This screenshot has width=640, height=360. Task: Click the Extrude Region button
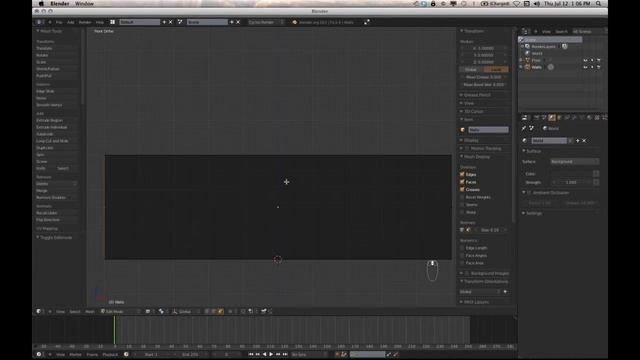click(x=57, y=120)
